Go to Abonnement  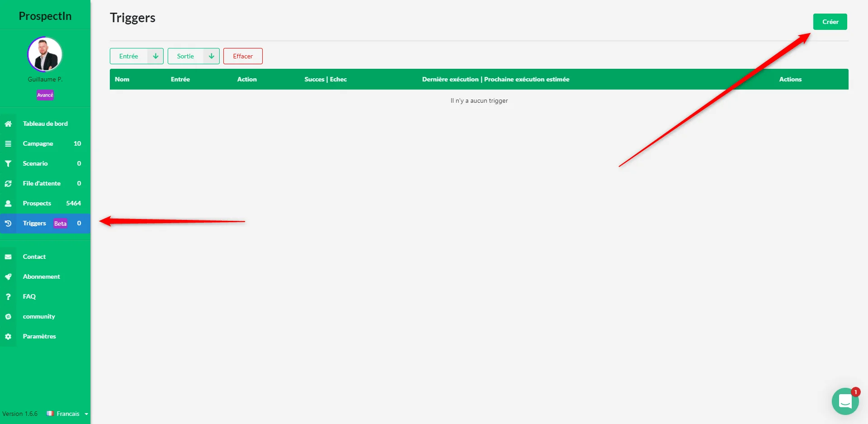coord(45,276)
